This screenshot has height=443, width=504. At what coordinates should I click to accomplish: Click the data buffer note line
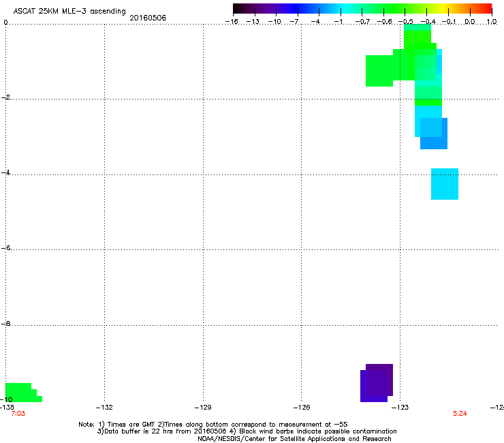(x=247, y=431)
